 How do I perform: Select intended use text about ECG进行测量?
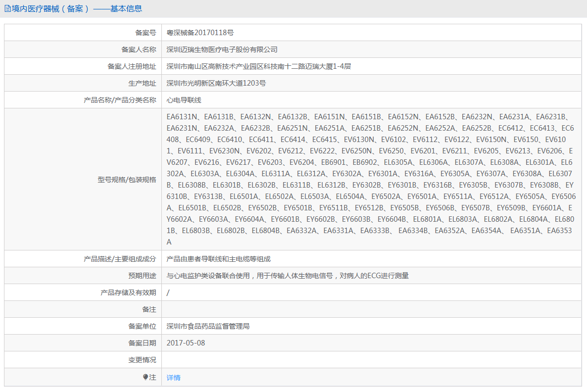[x=288, y=276]
